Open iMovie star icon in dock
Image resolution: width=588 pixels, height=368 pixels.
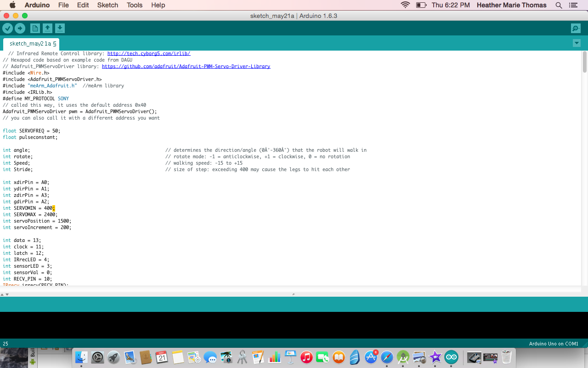pyautogui.click(x=435, y=357)
